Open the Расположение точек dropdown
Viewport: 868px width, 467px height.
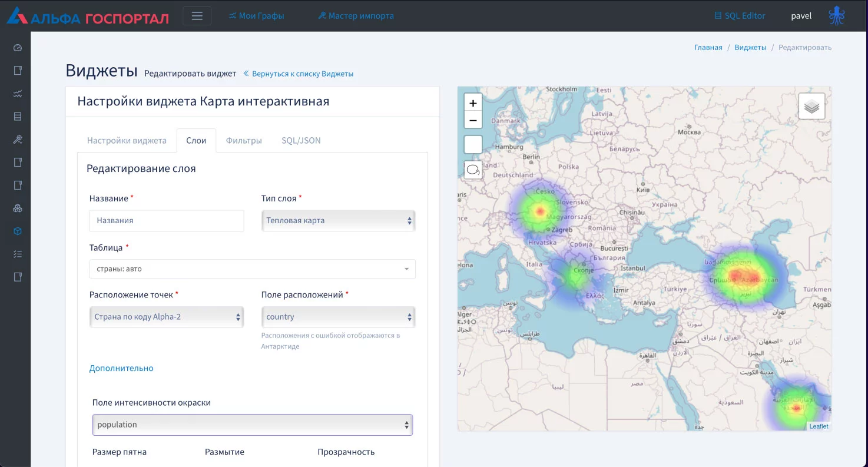(x=167, y=317)
